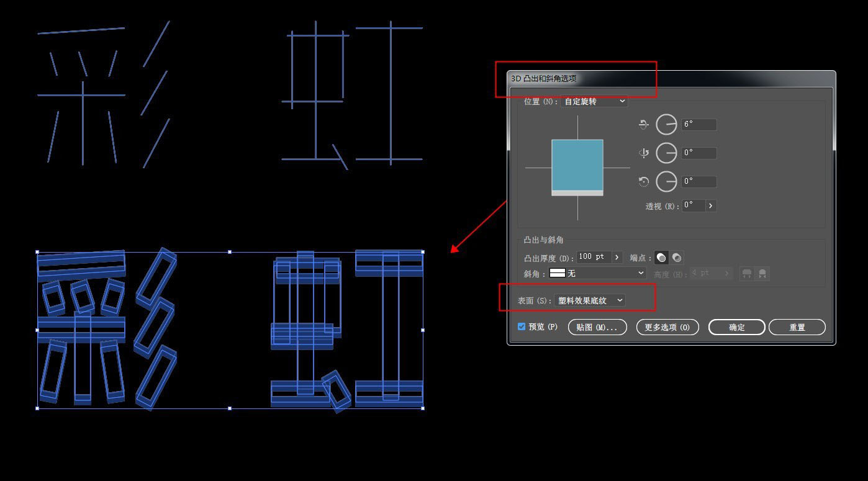The height and width of the screenshot is (481, 868).
Task: Expand the disabled 高度 height arrow
Action: pyautogui.click(x=727, y=273)
